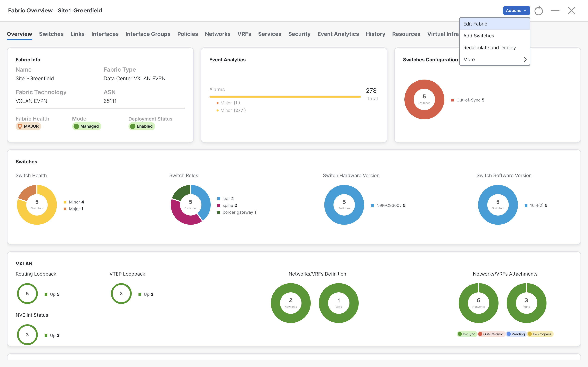Click the 10.4(2) 5 legend swatch

(526, 206)
